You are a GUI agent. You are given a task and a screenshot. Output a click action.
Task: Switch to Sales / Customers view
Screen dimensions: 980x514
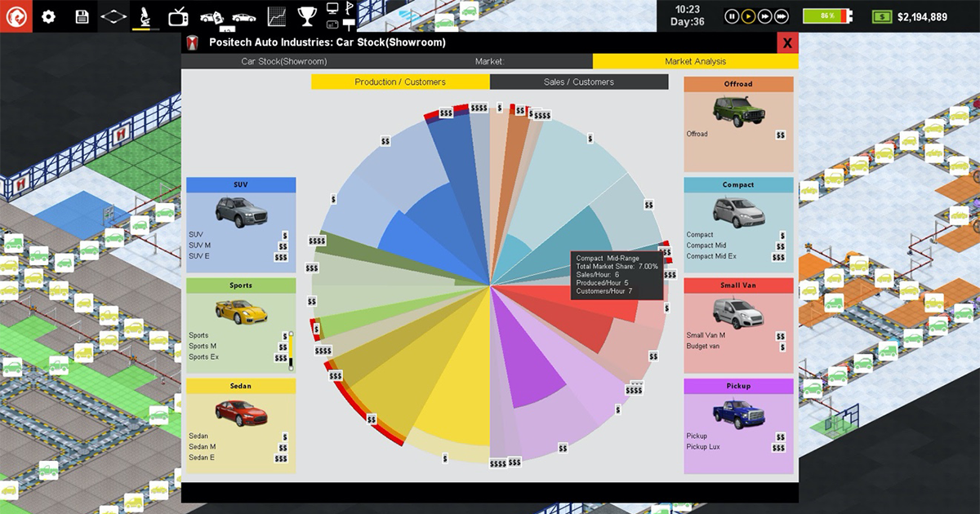(x=578, y=82)
